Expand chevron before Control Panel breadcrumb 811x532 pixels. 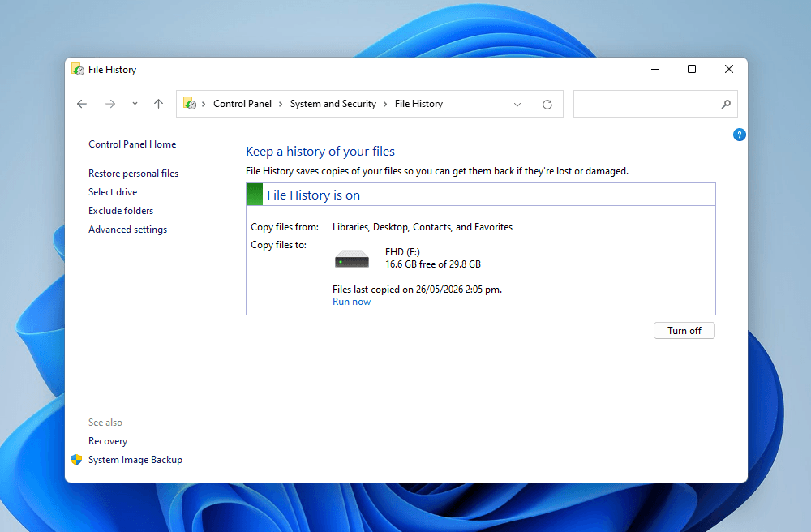click(204, 104)
